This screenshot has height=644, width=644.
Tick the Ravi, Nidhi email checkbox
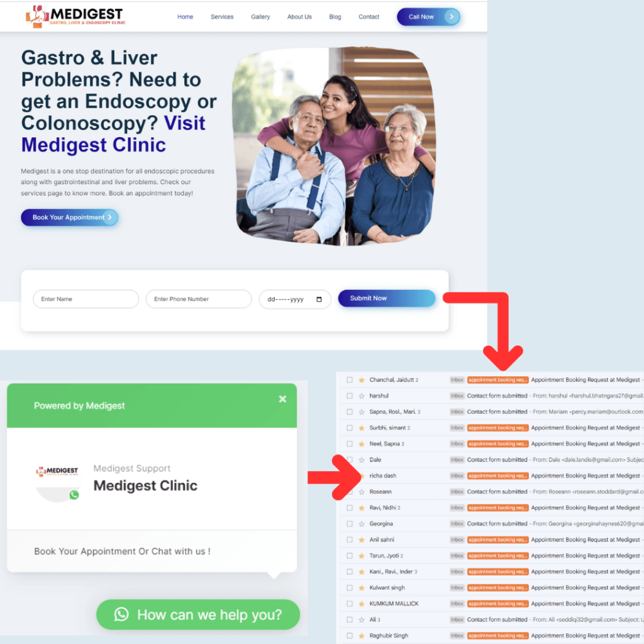pos(350,508)
